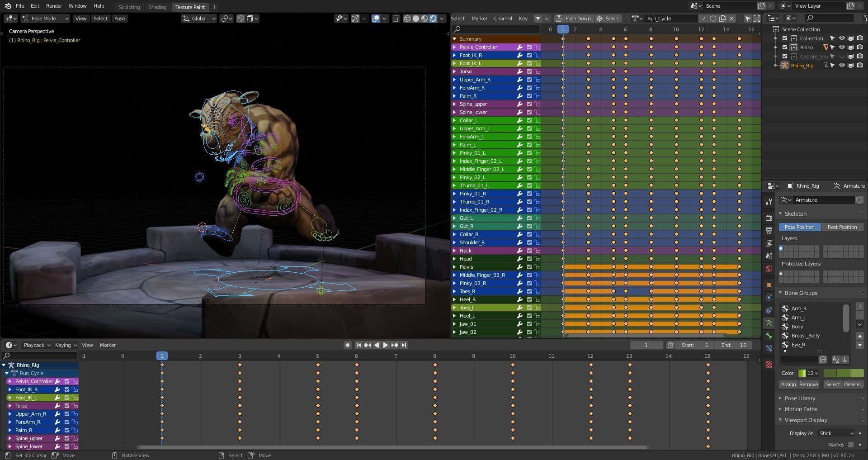Toggle viewport overlays icon
Viewport: 868px width, 460px height.
pos(375,19)
